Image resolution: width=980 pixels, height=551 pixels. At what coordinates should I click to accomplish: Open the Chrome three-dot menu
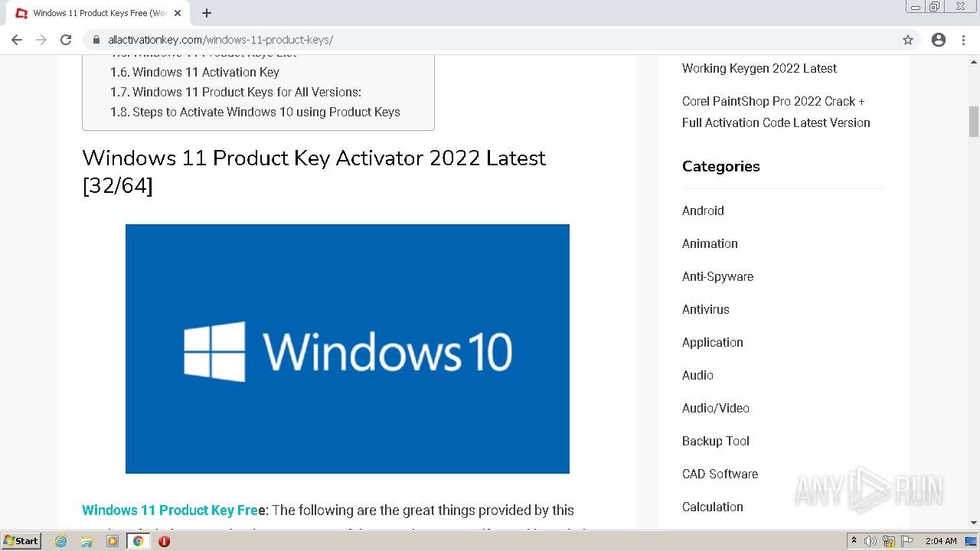pos(964,40)
